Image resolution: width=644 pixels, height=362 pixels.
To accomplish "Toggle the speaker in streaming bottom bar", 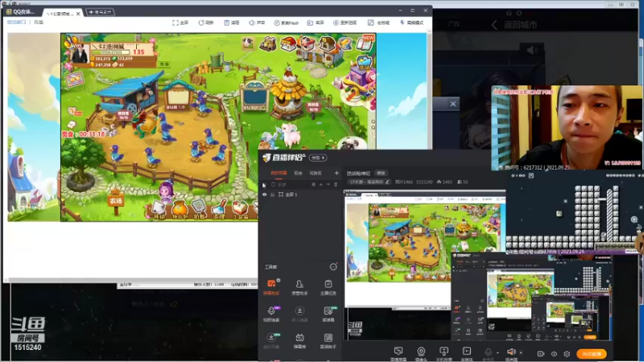I will [511, 352].
